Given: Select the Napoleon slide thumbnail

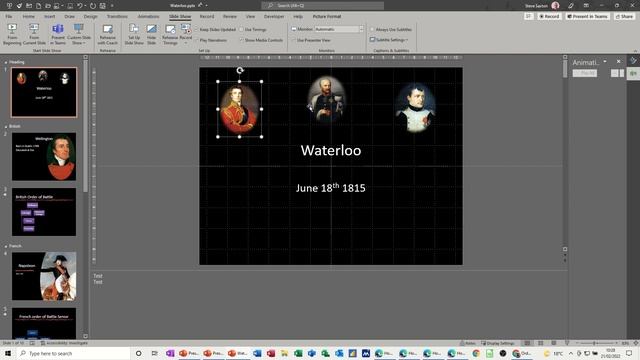Looking at the screenshot, I should pos(44,276).
